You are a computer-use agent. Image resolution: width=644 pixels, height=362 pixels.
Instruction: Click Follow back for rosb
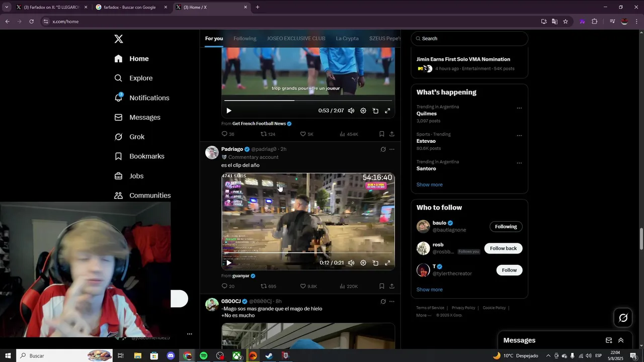click(x=503, y=248)
